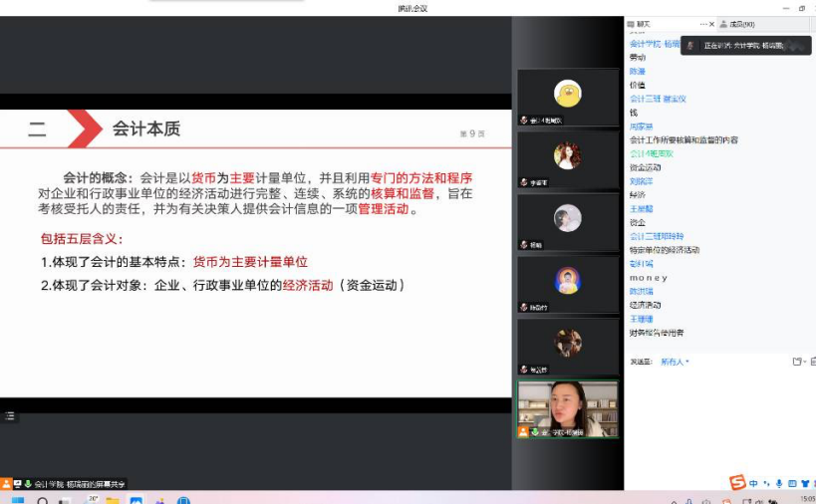Select the yellow duck avatar participant tile
The image size is (816, 504).
point(567,96)
